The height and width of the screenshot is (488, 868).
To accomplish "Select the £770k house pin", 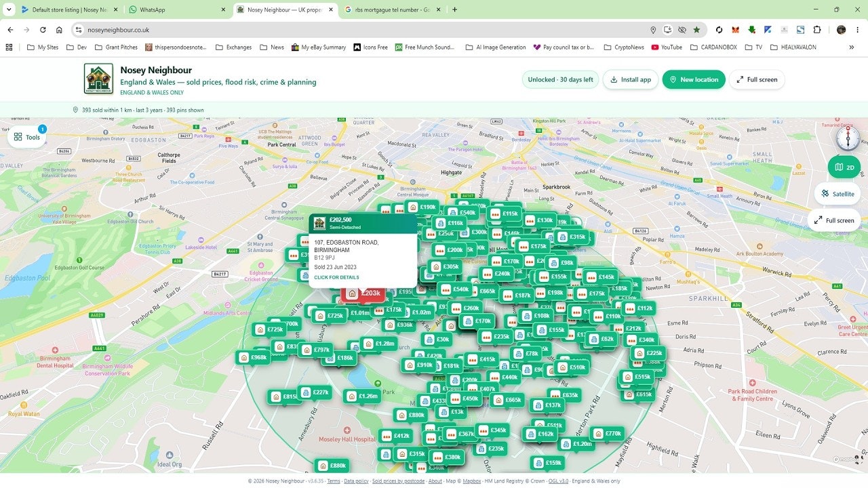I will (607, 434).
